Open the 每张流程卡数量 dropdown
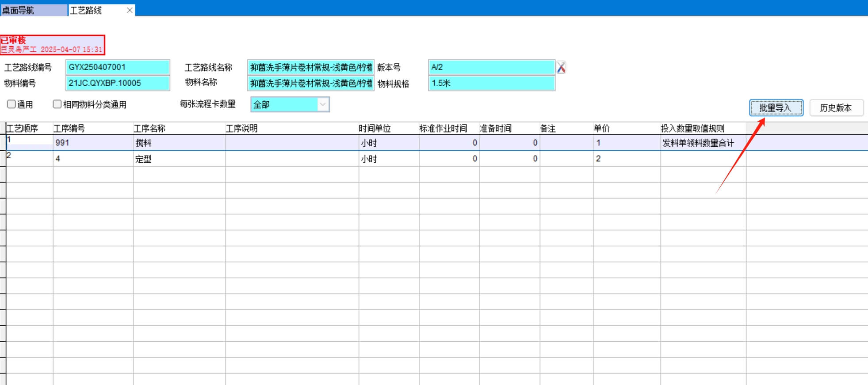The height and width of the screenshot is (385, 868). 323,105
